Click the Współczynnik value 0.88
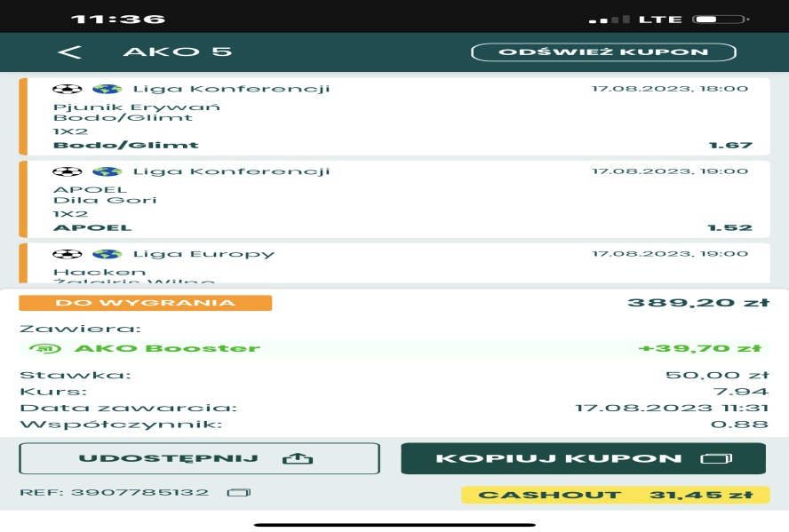The height and width of the screenshot is (532, 789). pos(739,425)
